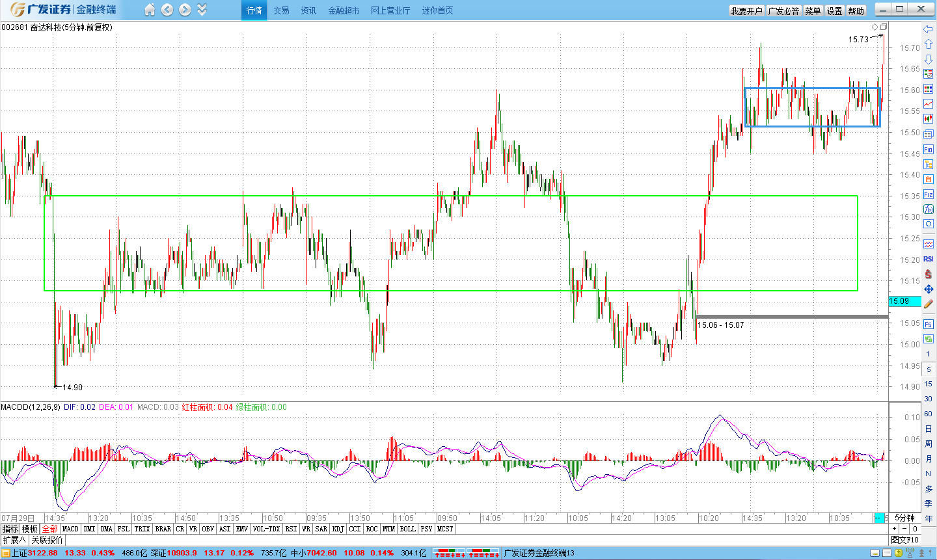Go forward with the right arrow circle icon
This screenshot has width=937, height=560.
click(185, 10)
